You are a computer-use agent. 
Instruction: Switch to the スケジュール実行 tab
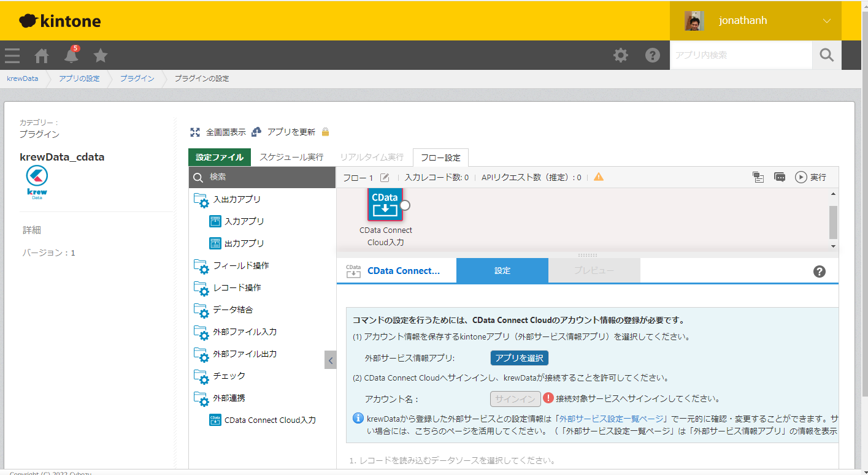[x=291, y=157]
